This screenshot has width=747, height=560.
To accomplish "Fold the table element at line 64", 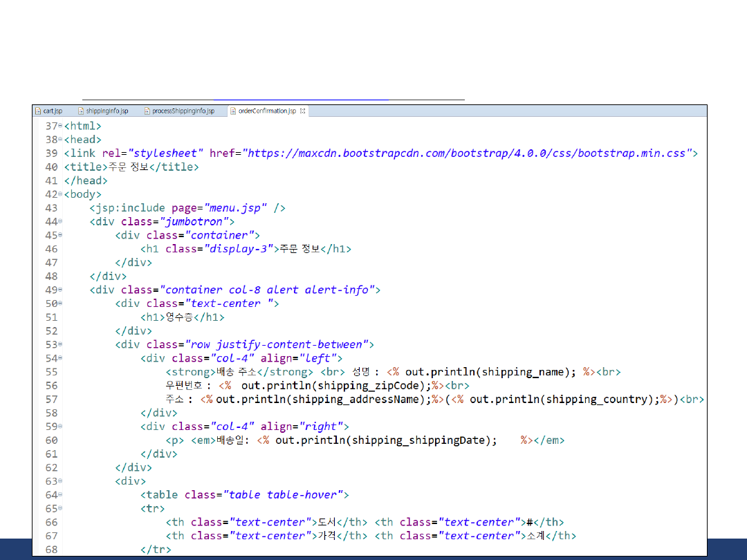I will [60, 494].
